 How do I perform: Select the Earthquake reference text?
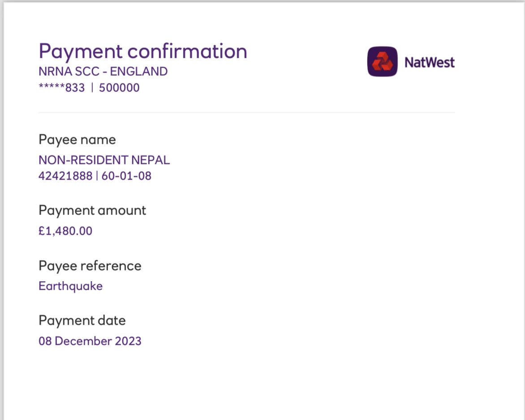click(71, 287)
